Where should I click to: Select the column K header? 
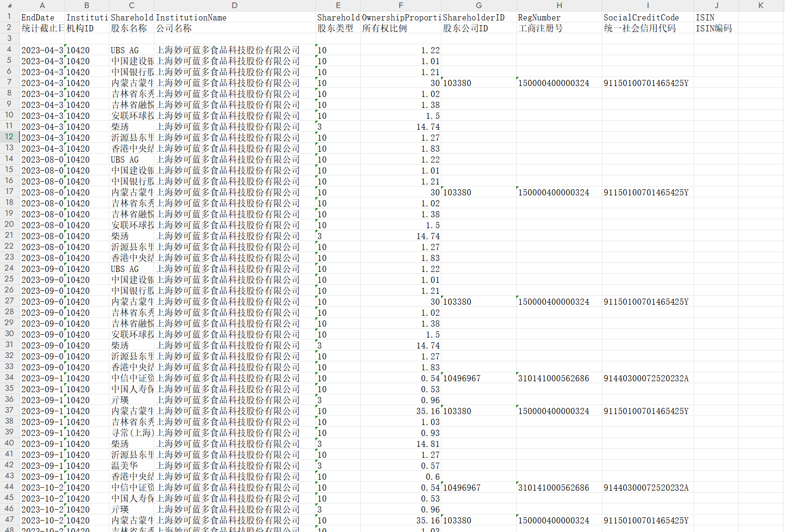point(760,5)
